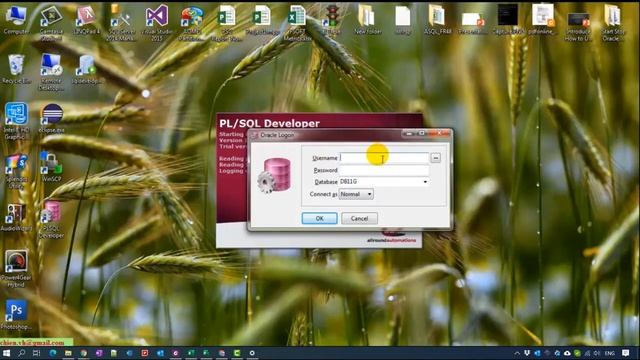Select the Computer desktop icon
This screenshot has height=360, width=640.
(x=16, y=20)
